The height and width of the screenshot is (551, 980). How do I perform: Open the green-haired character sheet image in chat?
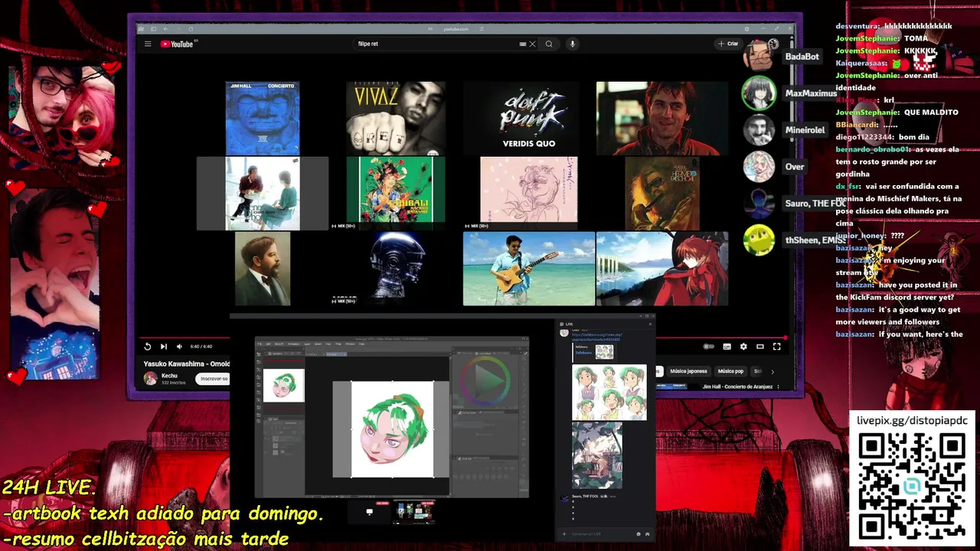click(x=609, y=393)
